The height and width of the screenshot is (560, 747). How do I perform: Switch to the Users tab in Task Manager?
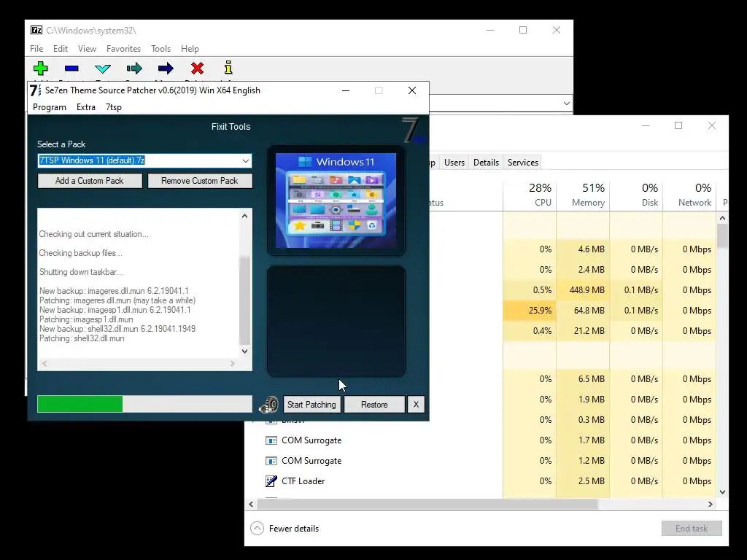(454, 163)
